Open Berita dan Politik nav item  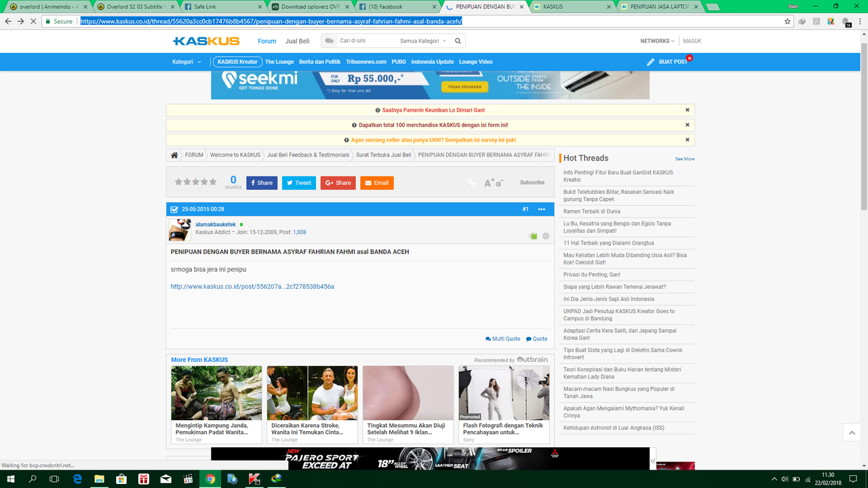coord(319,62)
